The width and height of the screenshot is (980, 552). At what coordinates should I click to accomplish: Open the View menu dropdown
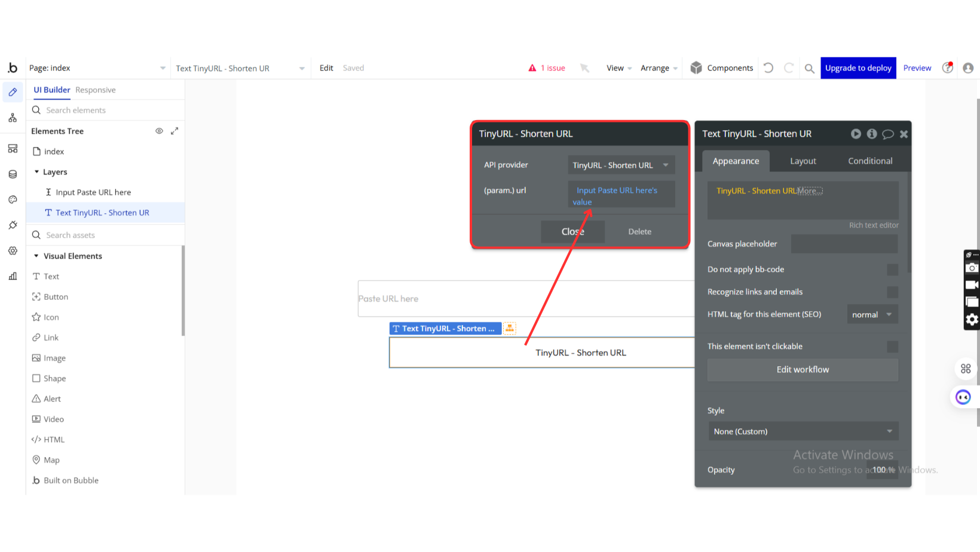coord(619,68)
